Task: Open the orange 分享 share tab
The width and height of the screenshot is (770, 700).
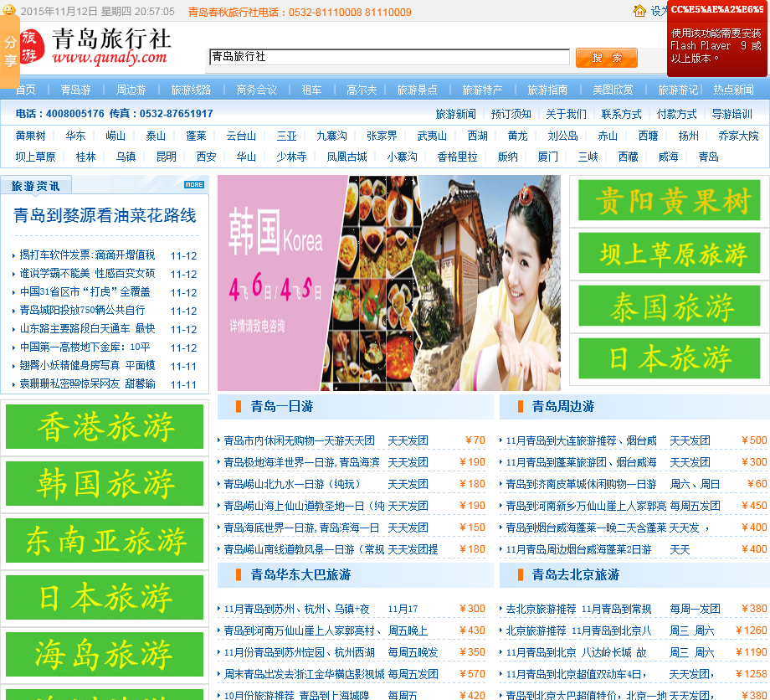Action: (x=10, y=51)
